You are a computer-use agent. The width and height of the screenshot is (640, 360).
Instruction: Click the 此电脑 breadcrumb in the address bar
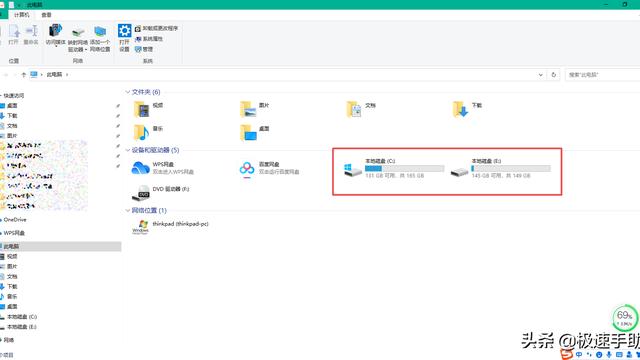54,75
